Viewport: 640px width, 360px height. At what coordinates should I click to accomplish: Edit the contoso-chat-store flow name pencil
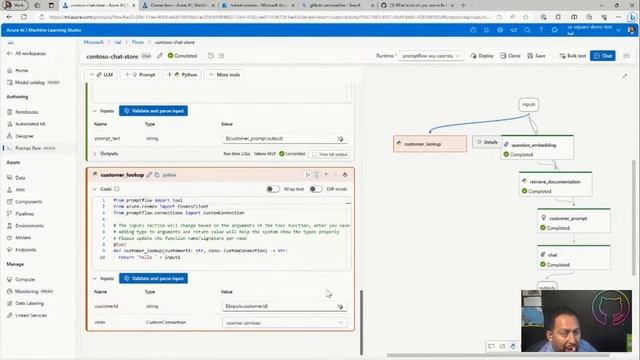pyautogui.click(x=160, y=56)
